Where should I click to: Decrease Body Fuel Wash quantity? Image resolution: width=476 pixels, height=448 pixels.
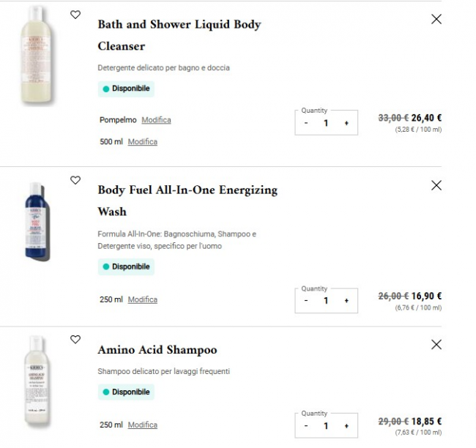pos(306,300)
